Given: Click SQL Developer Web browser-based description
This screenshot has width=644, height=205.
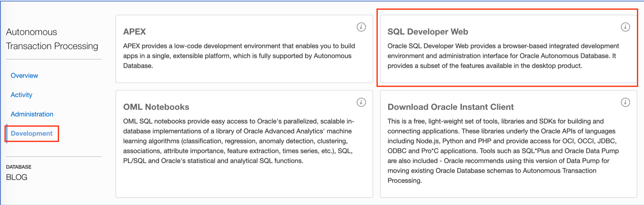Looking at the screenshot, I should (503, 56).
